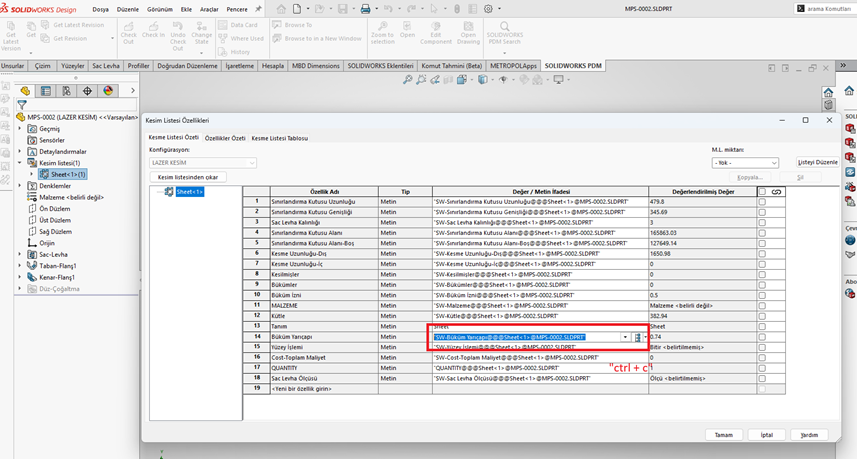Expand the Sac-Levha feature node
The height and width of the screenshot is (459, 857).
(x=20, y=254)
